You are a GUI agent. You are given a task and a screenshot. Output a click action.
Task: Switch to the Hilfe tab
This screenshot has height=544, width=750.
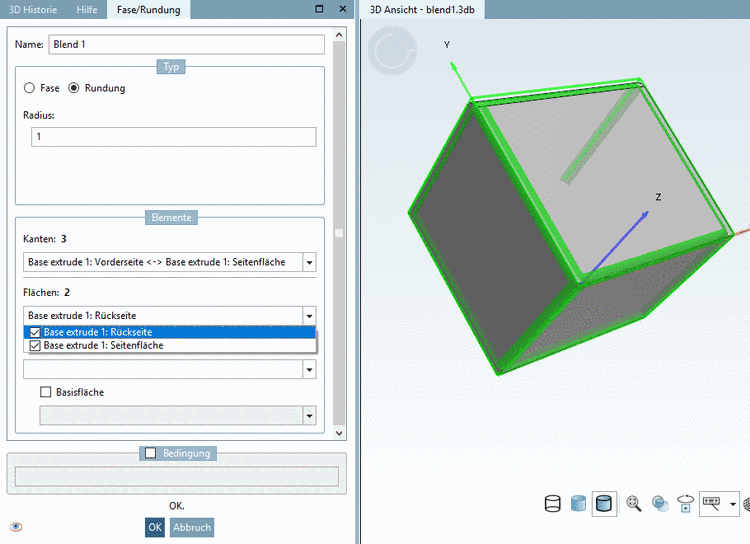click(87, 10)
